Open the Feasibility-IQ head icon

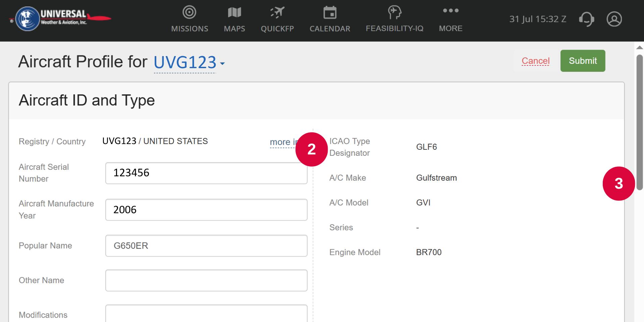[394, 12]
